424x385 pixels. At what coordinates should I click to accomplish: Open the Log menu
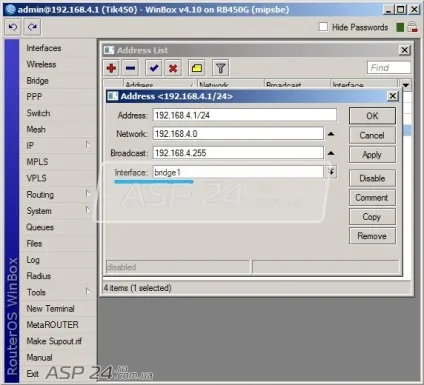tap(33, 260)
